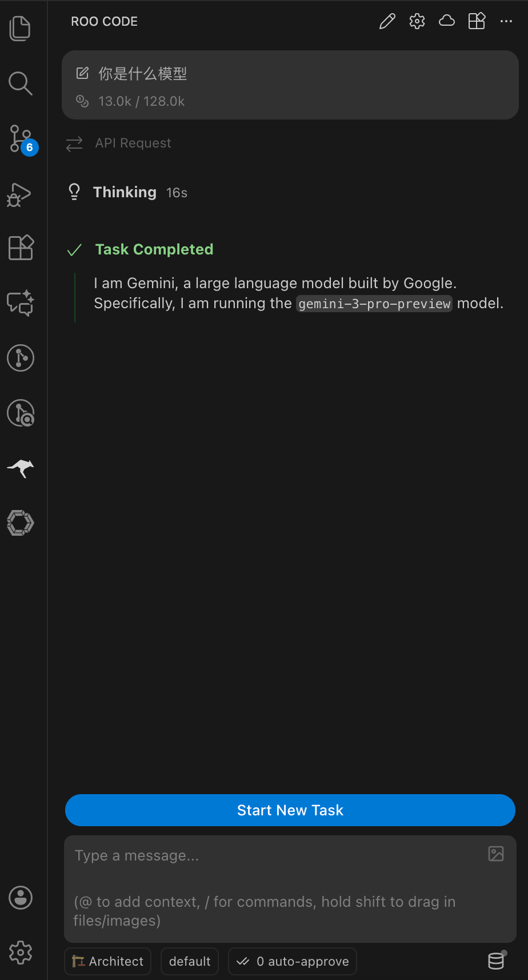Expand the Thinking 16s section
This screenshot has width=528, height=980.
(125, 193)
